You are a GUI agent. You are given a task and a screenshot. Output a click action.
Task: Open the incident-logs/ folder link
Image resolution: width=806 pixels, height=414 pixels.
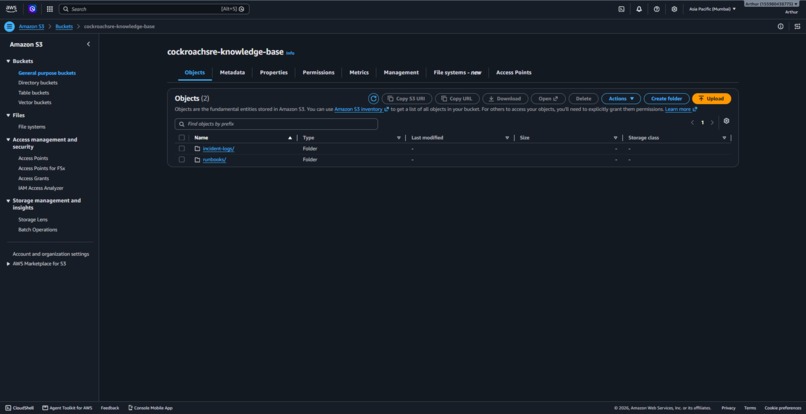click(x=218, y=149)
